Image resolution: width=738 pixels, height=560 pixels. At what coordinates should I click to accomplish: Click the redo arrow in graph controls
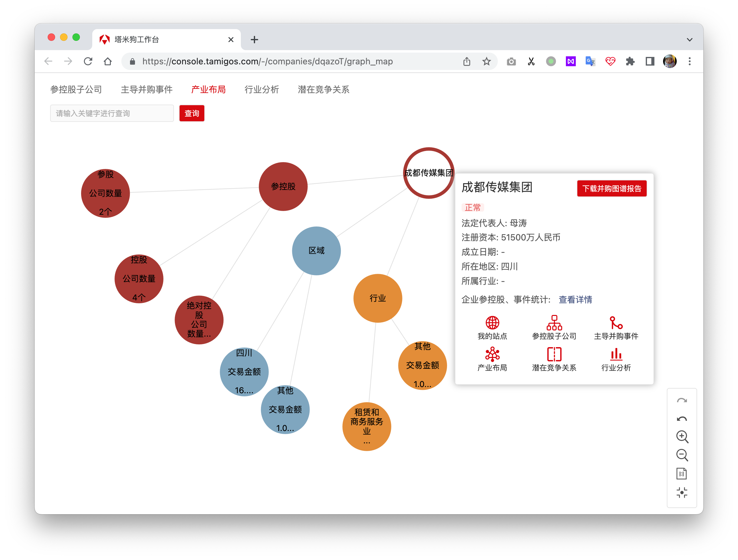(682, 400)
